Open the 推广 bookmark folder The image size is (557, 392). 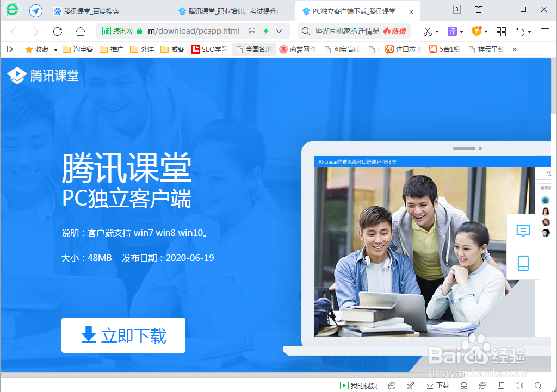(x=112, y=49)
